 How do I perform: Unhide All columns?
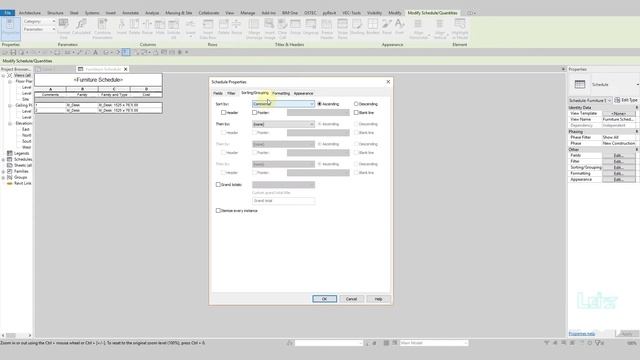(173, 29)
